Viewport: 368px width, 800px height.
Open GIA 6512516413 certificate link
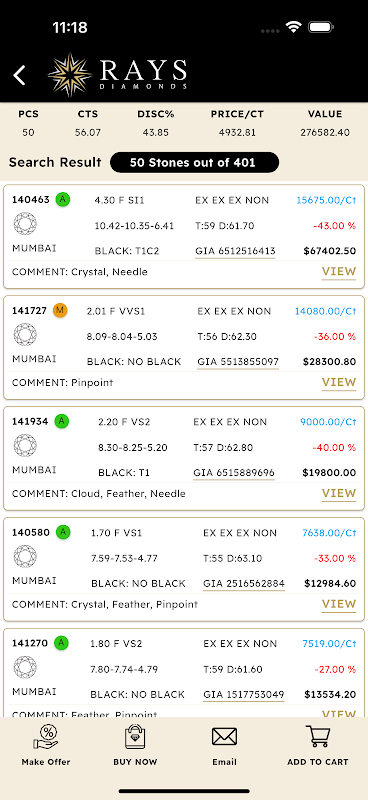coord(235,252)
